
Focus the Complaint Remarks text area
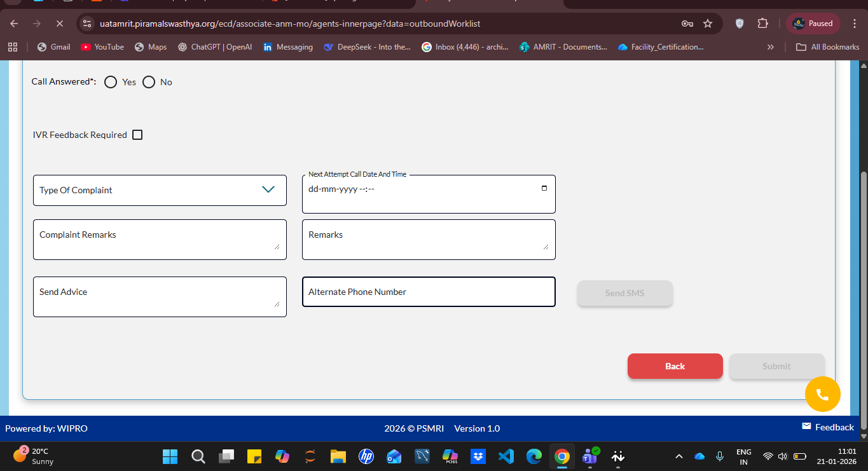pos(159,239)
